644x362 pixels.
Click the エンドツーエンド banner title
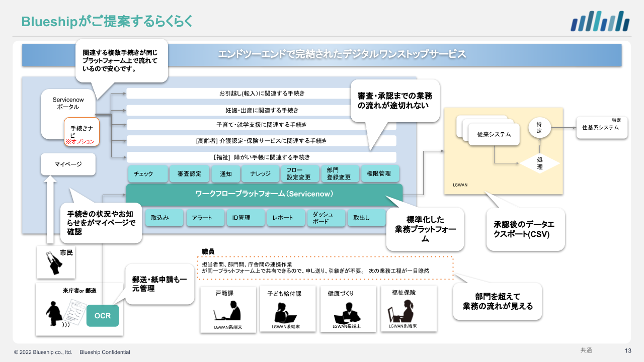tap(342, 54)
